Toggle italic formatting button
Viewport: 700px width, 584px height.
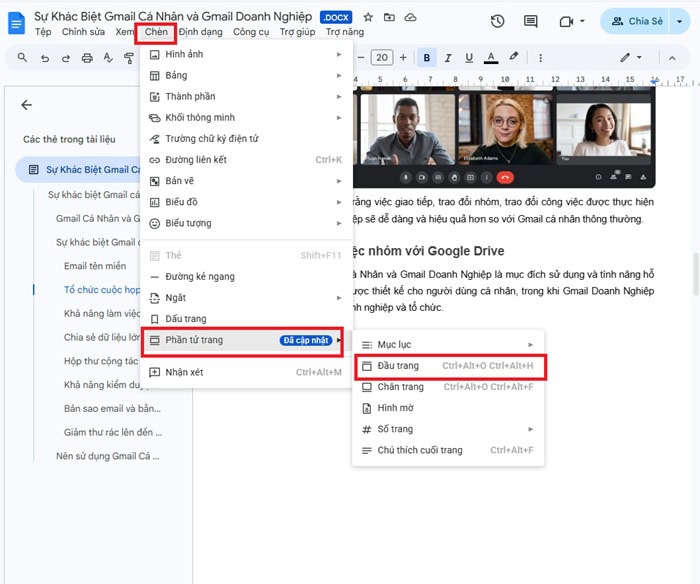448,58
